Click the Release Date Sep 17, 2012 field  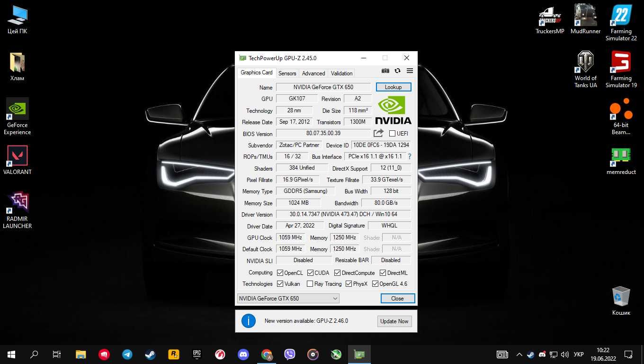point(294,122)
